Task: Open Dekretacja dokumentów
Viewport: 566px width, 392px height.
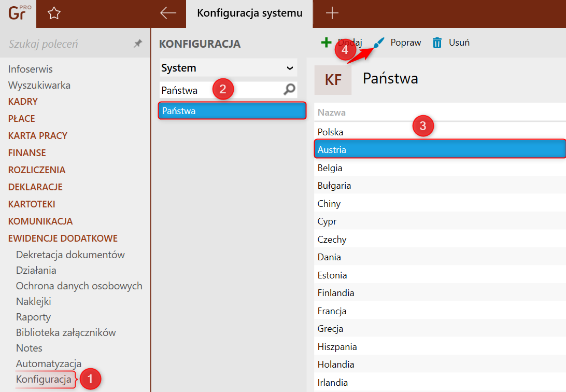Action: click(x=70, y=255)
